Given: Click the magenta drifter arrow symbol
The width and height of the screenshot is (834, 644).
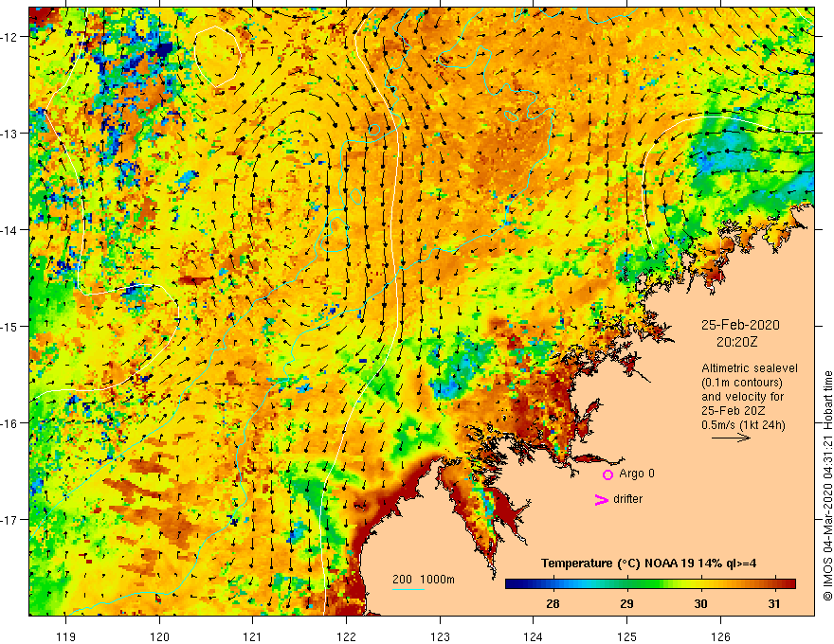Looking at the screenshot, I should pyautogui.click(x=602, y=499).
